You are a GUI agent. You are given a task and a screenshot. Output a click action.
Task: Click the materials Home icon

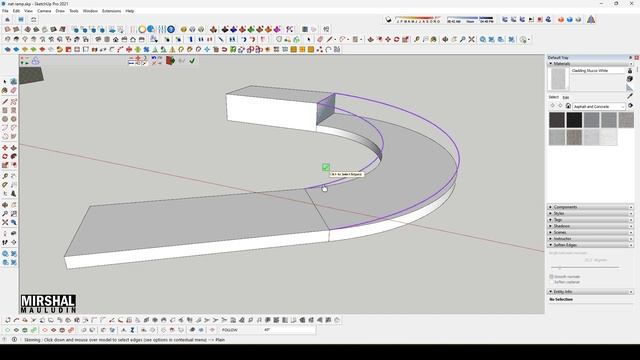pos(568,106)
